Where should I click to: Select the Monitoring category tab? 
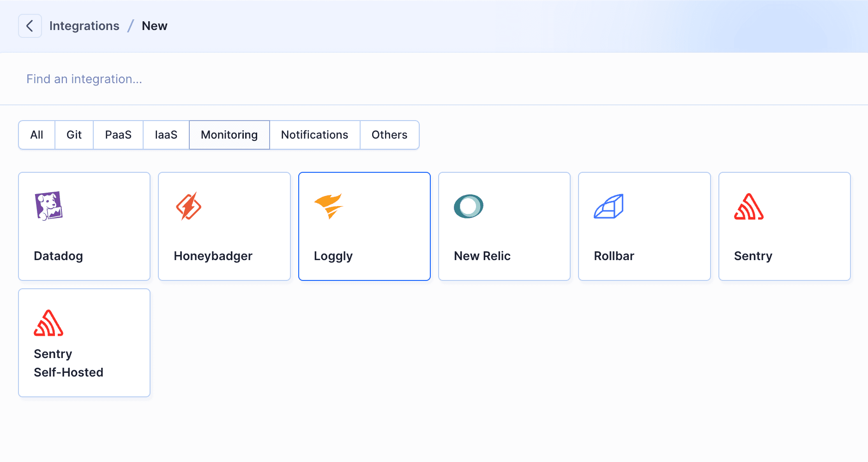coord(229,135)
